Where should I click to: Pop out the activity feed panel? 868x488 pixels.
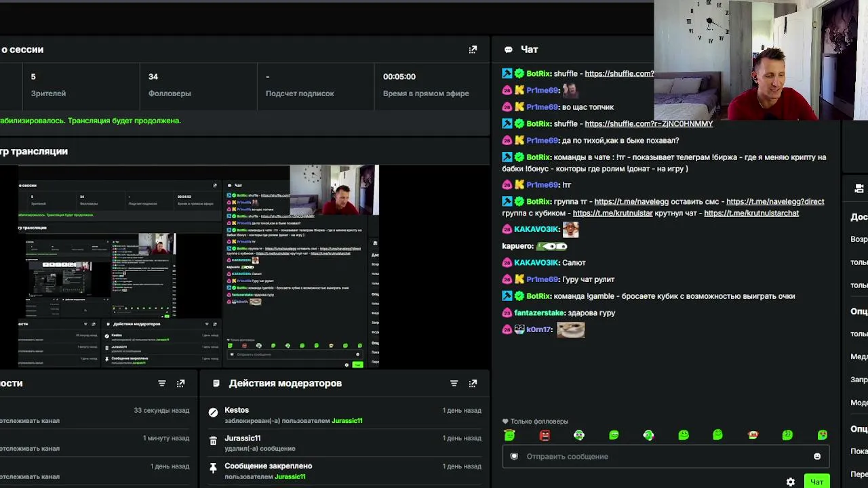point(180,383)
